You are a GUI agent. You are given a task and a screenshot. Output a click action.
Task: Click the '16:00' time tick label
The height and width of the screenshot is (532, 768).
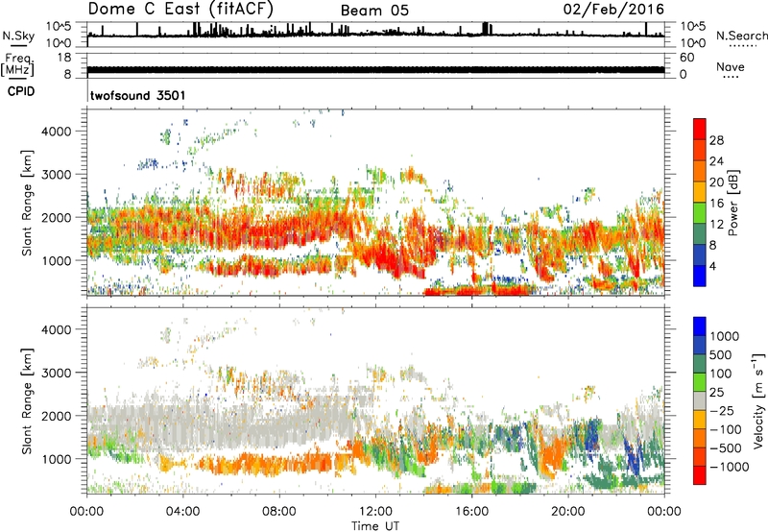pos(471,512)
